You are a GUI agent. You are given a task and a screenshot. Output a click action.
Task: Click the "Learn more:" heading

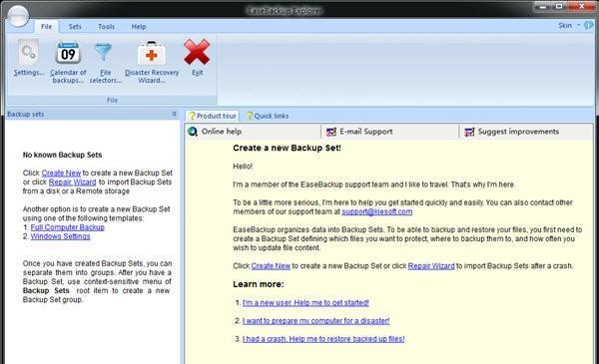click(x=259, y=284)
